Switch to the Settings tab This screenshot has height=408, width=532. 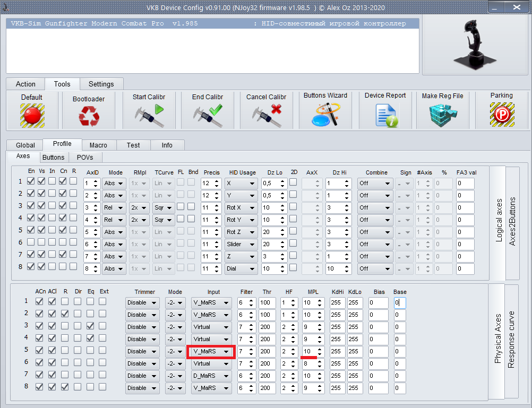101,84
